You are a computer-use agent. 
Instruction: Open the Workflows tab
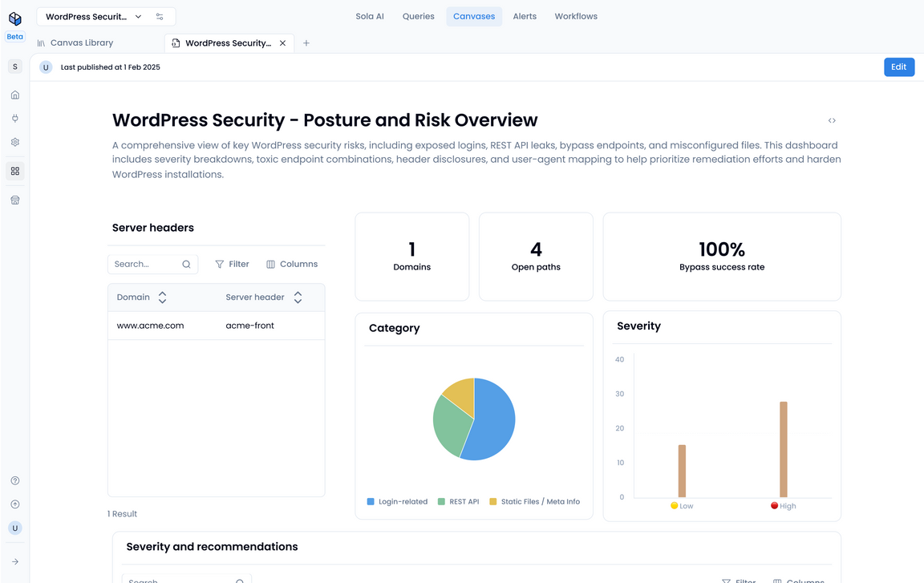576,17
